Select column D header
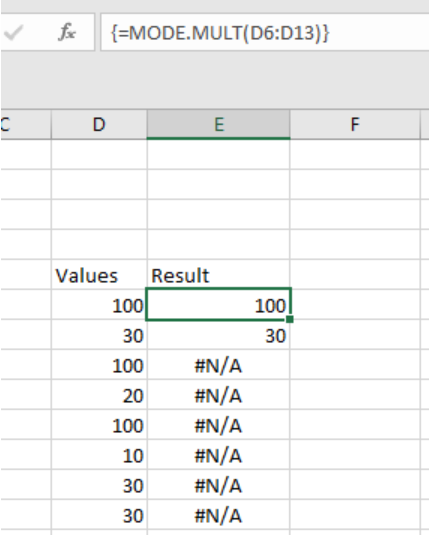This screenshot has height=535, width=429. 99,125
